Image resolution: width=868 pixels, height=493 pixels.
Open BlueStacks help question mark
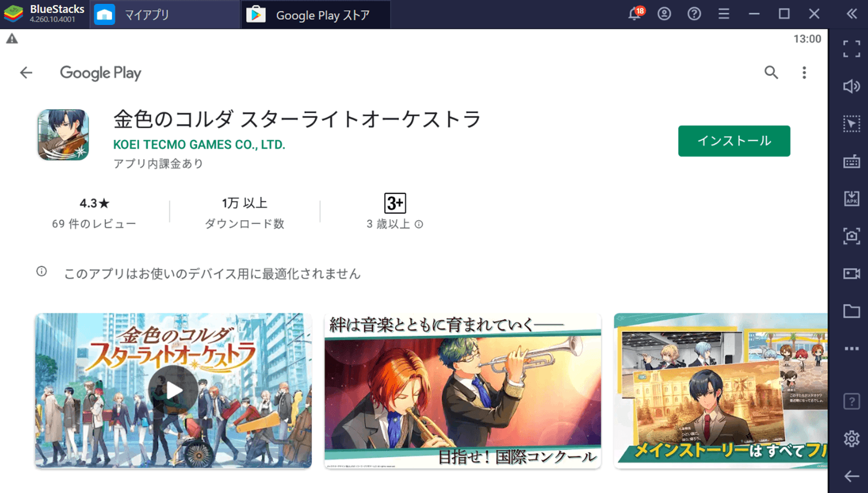tap(694, 14)
